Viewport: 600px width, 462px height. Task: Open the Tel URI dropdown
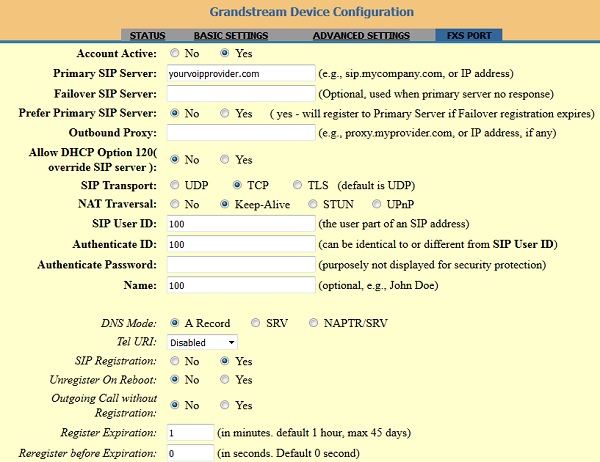point(202,342)
